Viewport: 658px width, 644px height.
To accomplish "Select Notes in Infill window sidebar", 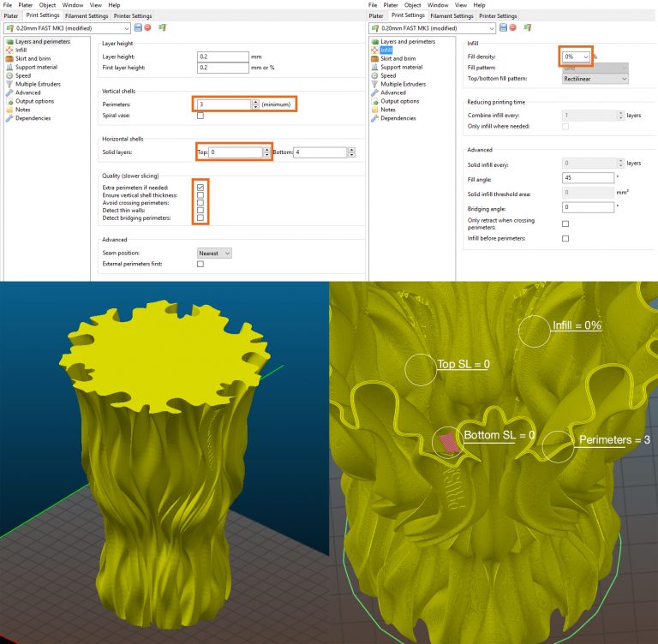I will [388, 110].
